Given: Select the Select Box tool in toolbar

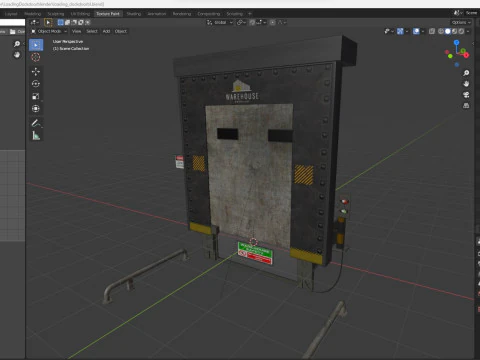Looking at the screenshot, I should (36, 45).
